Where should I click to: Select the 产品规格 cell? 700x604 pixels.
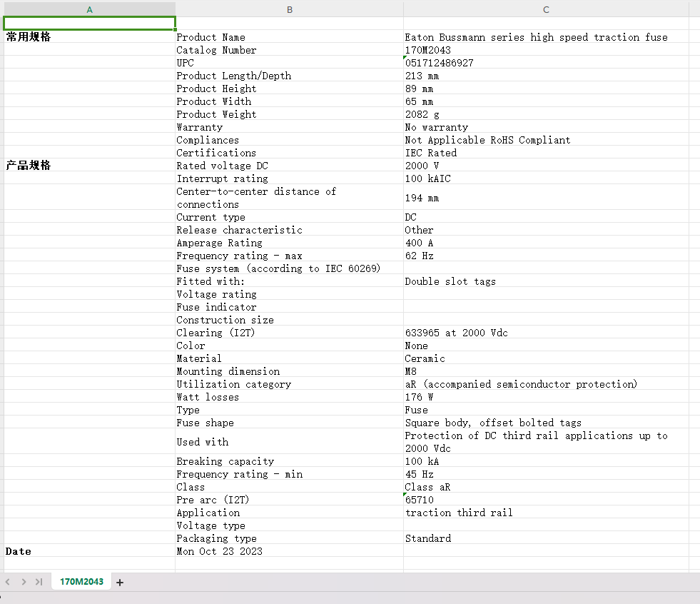(x=89, y=166)
